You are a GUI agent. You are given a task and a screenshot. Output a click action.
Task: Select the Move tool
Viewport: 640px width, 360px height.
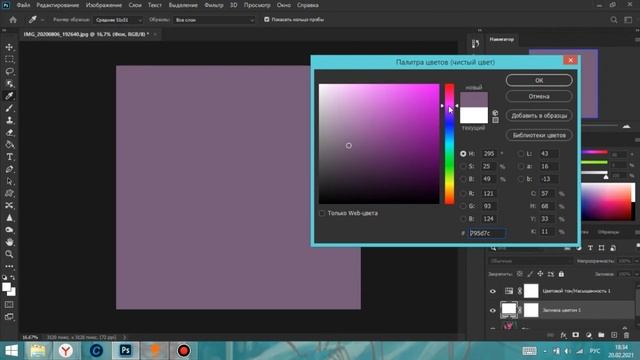click(x=9, y=47)
